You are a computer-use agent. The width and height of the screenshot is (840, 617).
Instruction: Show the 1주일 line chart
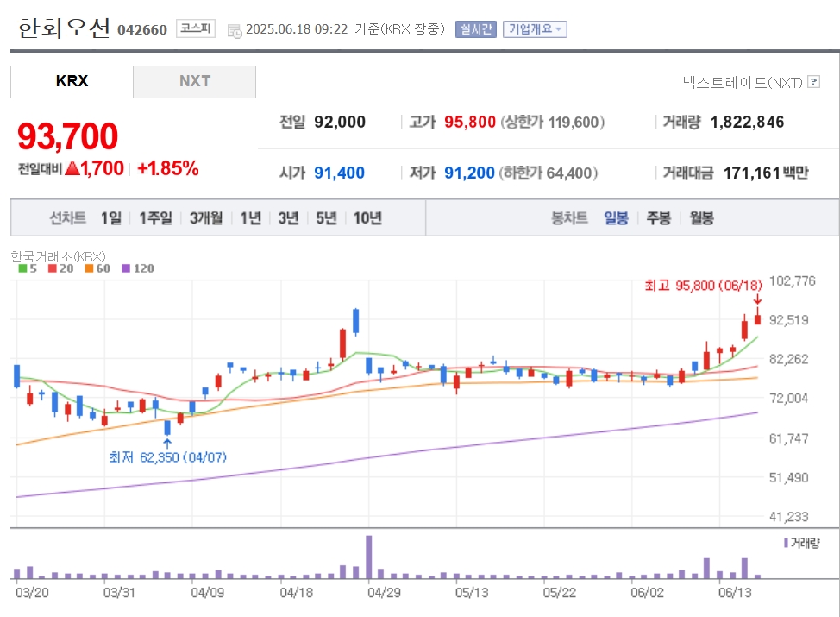click(156, 218)
